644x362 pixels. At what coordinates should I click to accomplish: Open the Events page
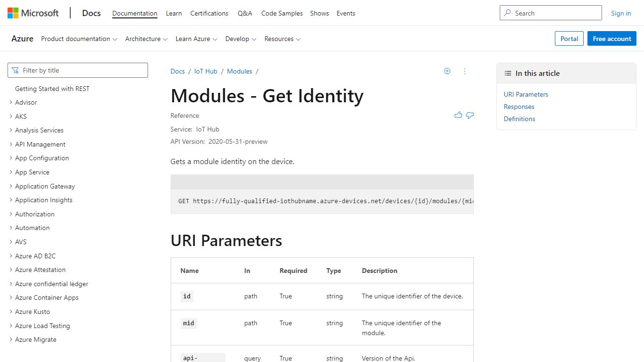[x=346, y=13]
